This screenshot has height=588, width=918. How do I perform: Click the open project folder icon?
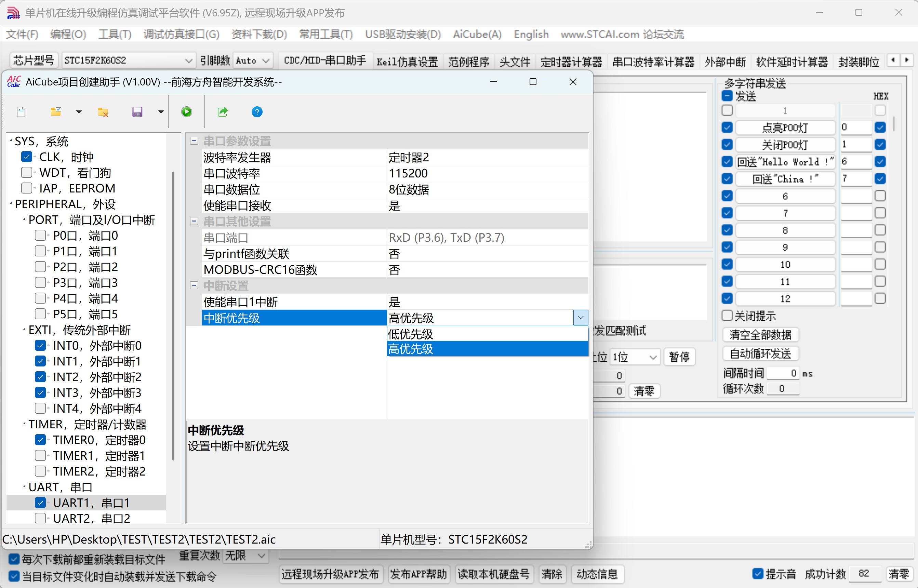(x=56, y=112)
